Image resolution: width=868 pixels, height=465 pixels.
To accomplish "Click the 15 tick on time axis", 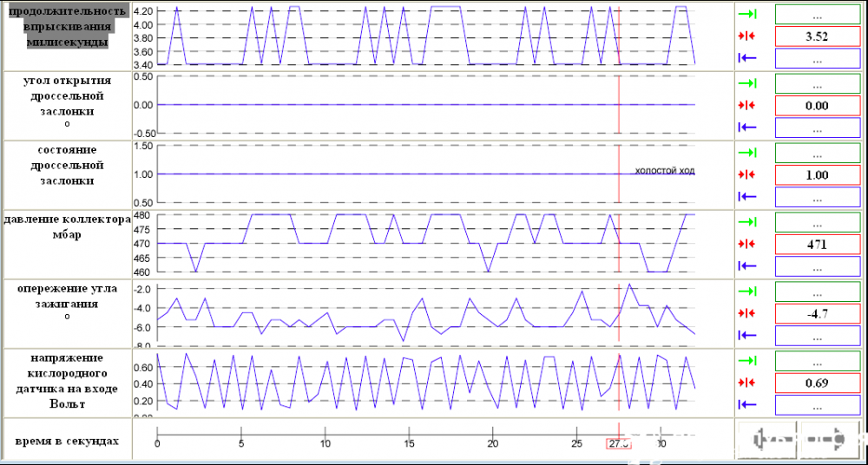I will point(409,444).
